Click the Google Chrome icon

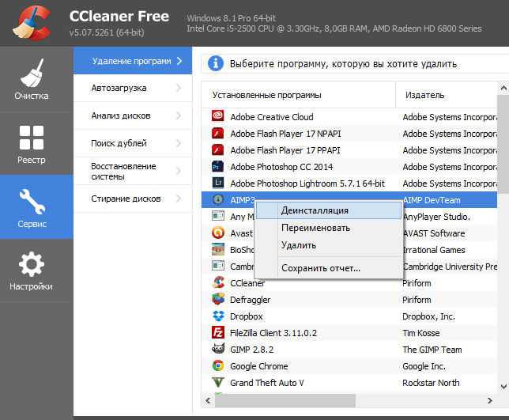tap(218, 365)
